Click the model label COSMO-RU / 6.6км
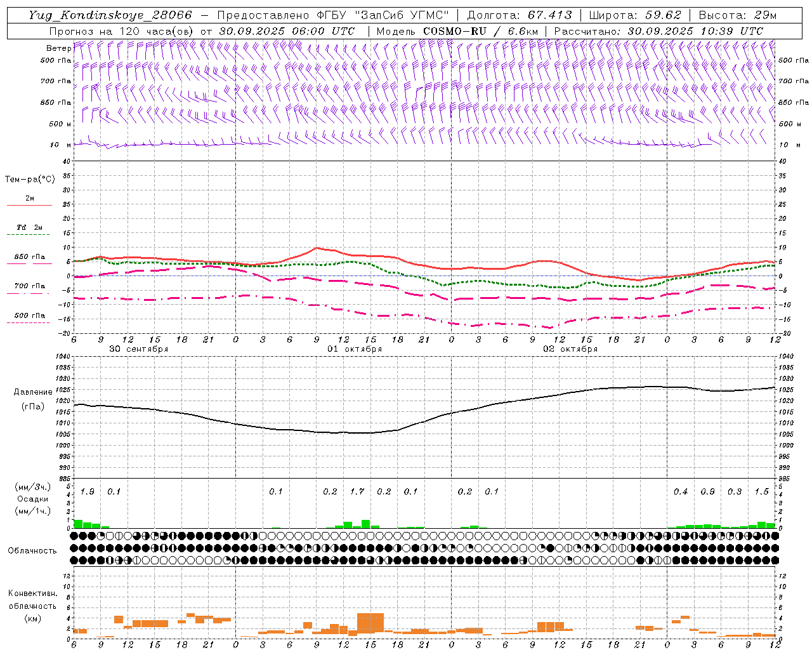 (481, 31)
